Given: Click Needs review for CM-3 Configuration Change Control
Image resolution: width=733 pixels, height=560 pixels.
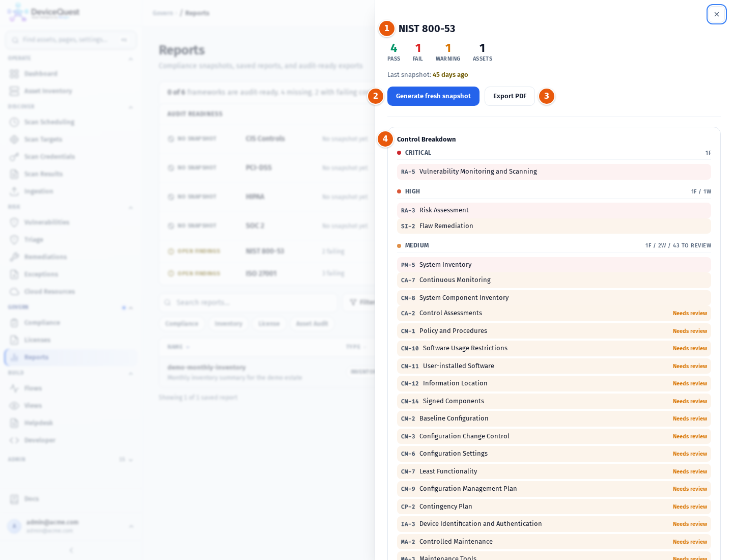Looking at the screenshot, I should (690, 436).
